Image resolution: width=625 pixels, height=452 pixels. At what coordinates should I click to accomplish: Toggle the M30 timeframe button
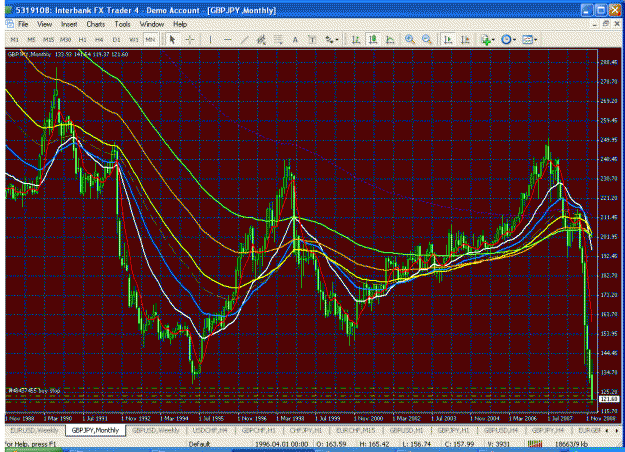coord(65,39)
